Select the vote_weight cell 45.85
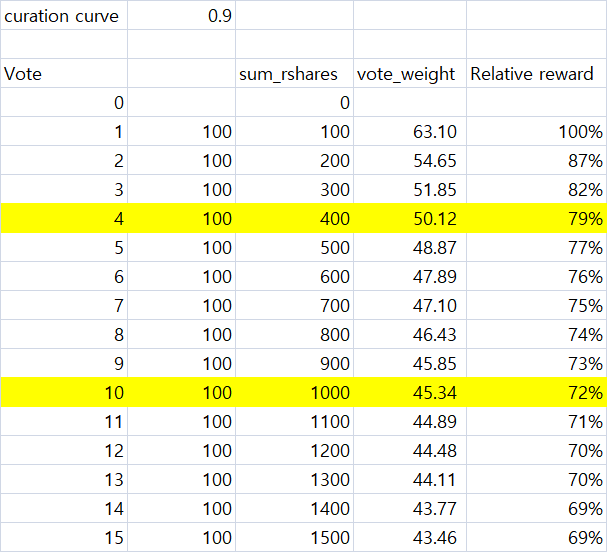Viewport: 607px width, 552px height. pyautogui.click(x=410, y=364)
